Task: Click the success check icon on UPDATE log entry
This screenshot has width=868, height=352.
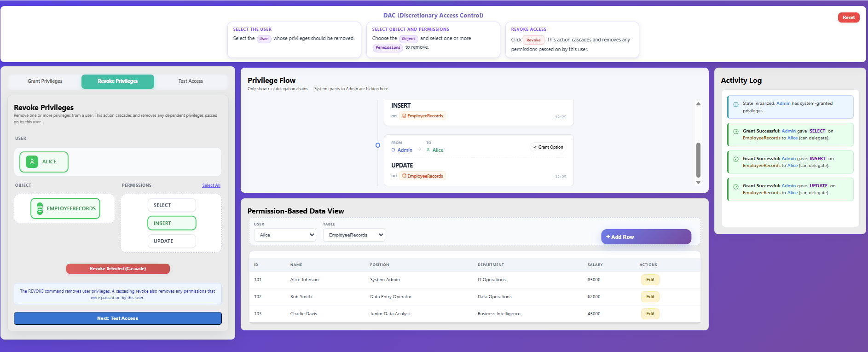Action: pyautogui.click(x=736, y=187)
